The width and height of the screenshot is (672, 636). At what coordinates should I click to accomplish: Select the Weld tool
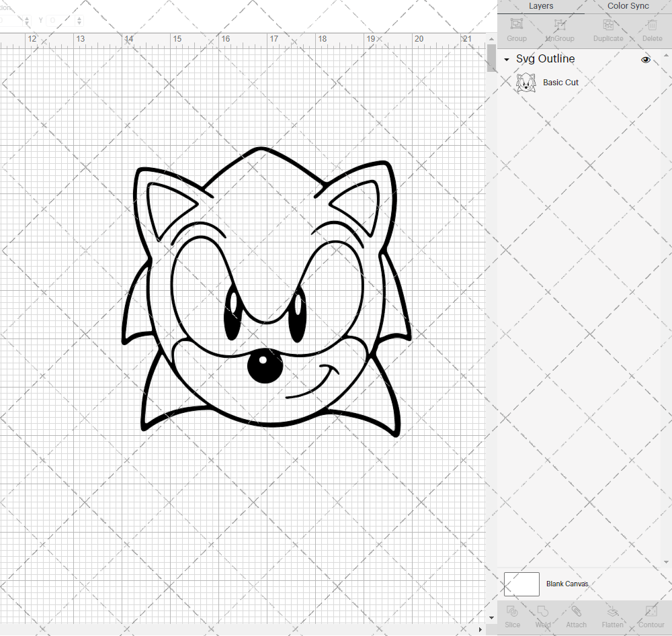pos(543,617)
